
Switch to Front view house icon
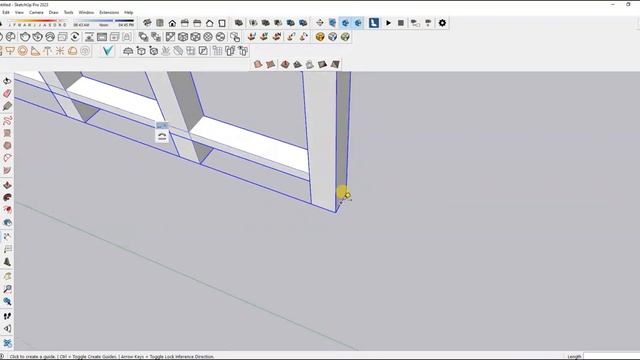coord(172,23)
